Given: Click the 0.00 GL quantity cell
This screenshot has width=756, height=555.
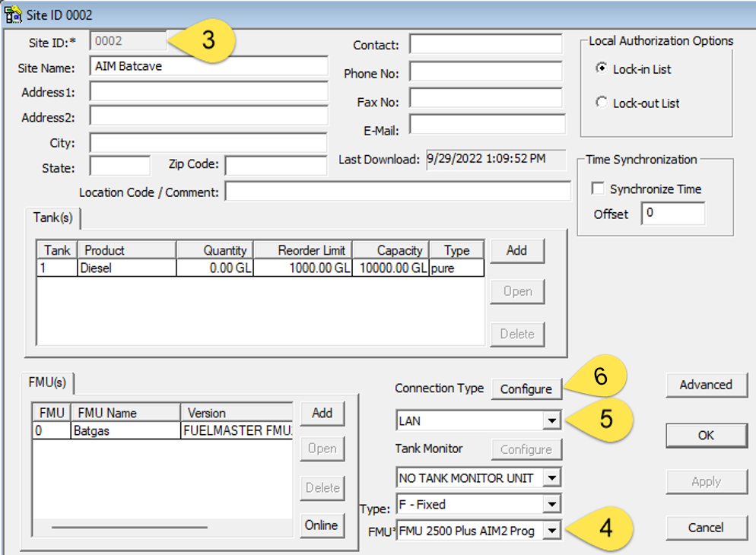Looking at the screenshot, I should tap(215, 268).
